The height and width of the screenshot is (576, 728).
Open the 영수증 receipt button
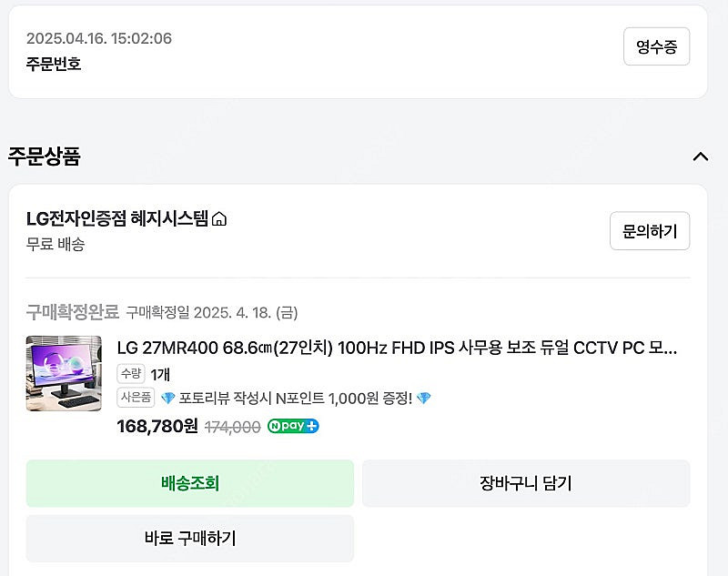tap(656, 46)
